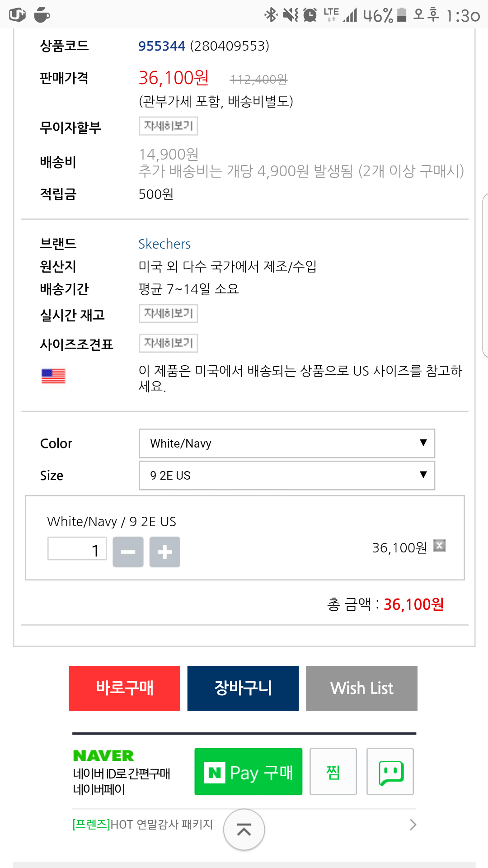Open the Naver Talk chat icon
Viewport: 488px width, 868px height.
pos(390,772)
